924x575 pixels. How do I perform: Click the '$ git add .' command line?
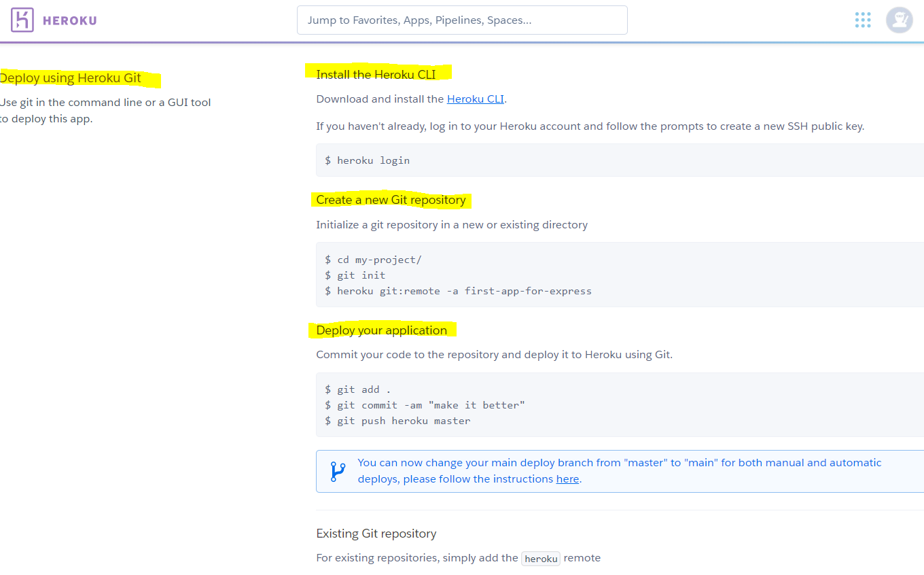(358, 389)
